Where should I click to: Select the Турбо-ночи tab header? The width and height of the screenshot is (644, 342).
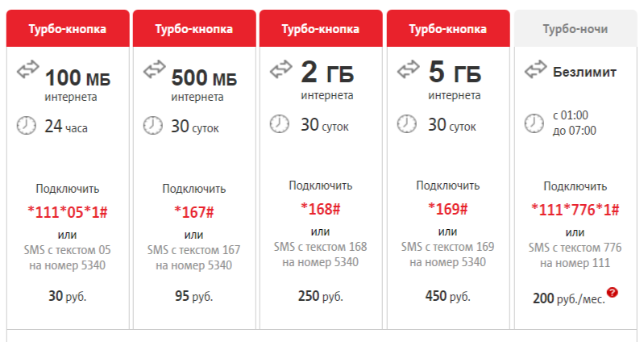click(575, 28)
